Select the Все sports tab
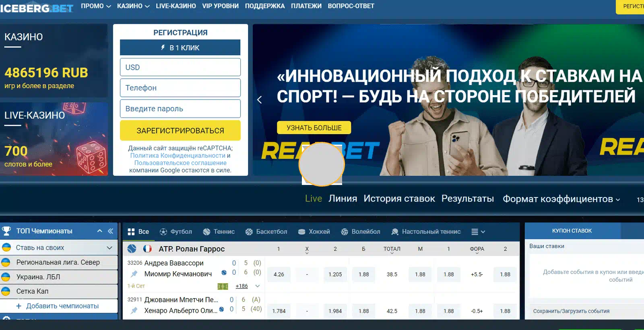Screen dimensions: 644x330 tap(138, 232)
